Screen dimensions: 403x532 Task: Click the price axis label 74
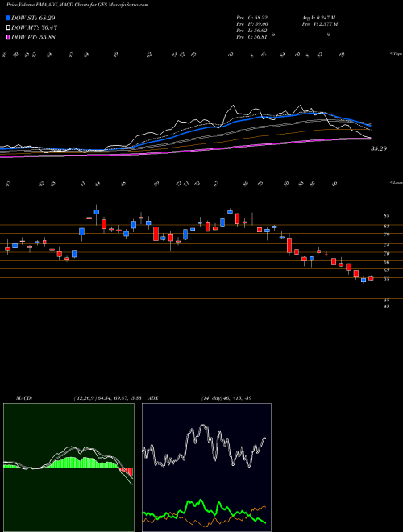(x=386, y=245)
